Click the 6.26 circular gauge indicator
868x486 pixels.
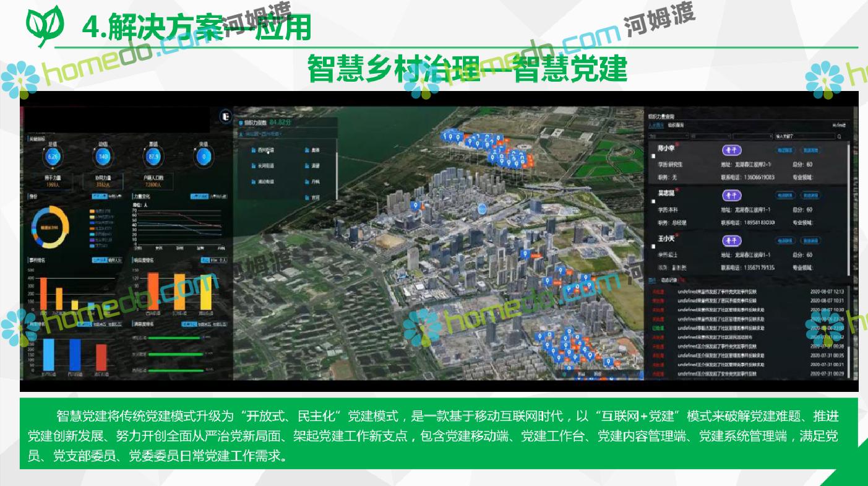pyautogui.click(x=53, y=157)
